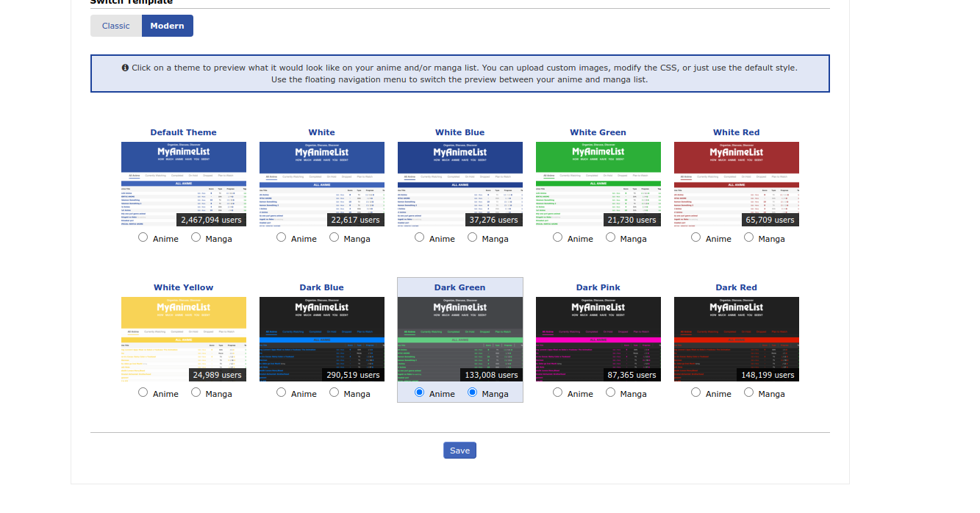Viewport: 980px width, 513px height.
Task: Open the White Green theme title link
Action: (x=598, y=132)
